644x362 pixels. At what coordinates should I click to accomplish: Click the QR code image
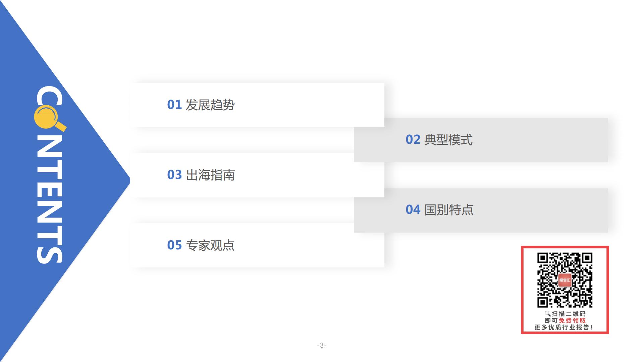point(565,280)
